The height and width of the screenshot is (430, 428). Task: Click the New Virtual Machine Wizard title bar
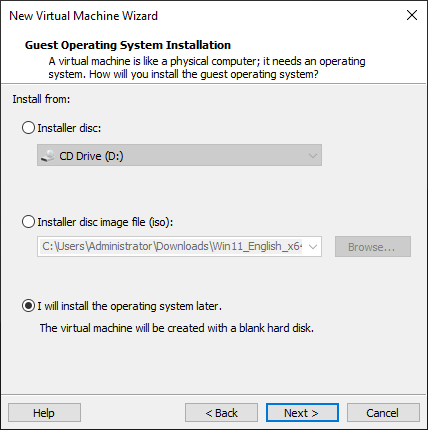point(200,15)
